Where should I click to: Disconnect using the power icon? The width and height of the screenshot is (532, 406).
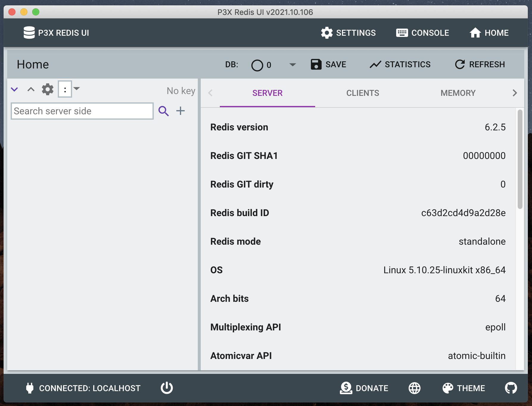[167, 388]
